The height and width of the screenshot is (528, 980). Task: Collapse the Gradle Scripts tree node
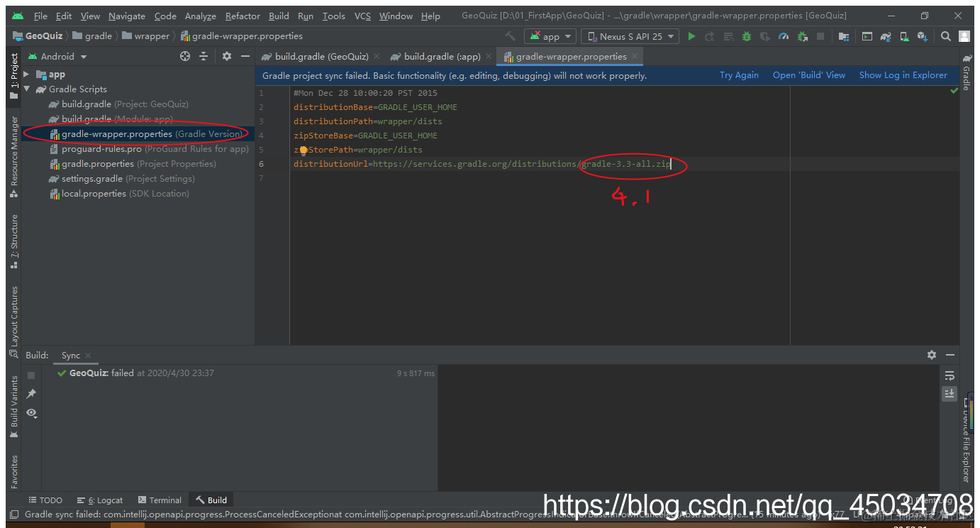click(x=26, y=89)
